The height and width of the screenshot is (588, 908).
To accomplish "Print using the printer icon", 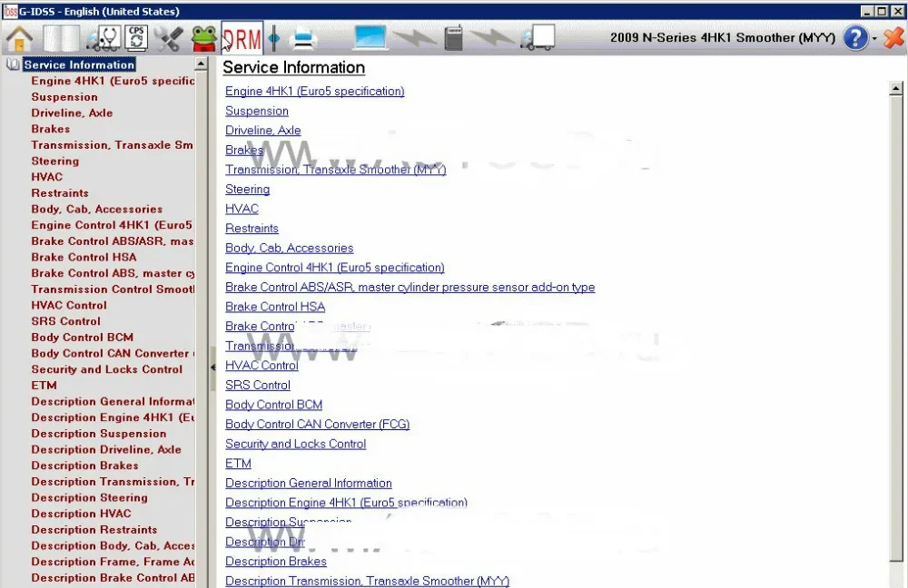I will 304,39.
